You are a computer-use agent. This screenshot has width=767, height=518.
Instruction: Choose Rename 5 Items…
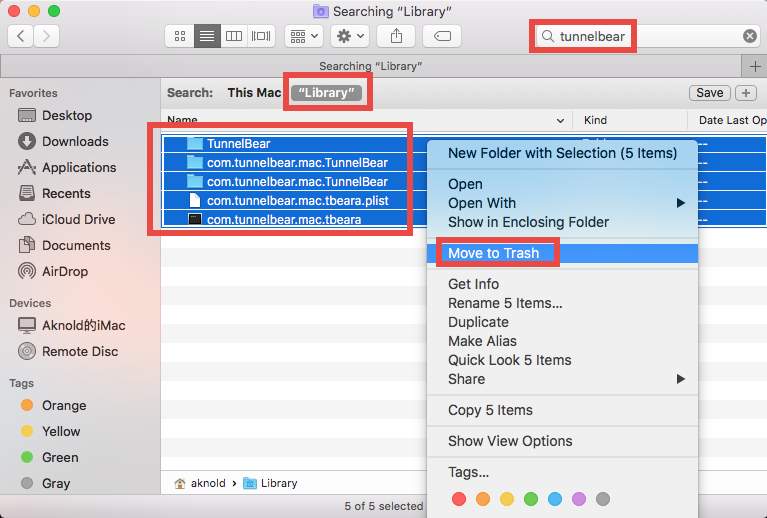pos(562,303)
